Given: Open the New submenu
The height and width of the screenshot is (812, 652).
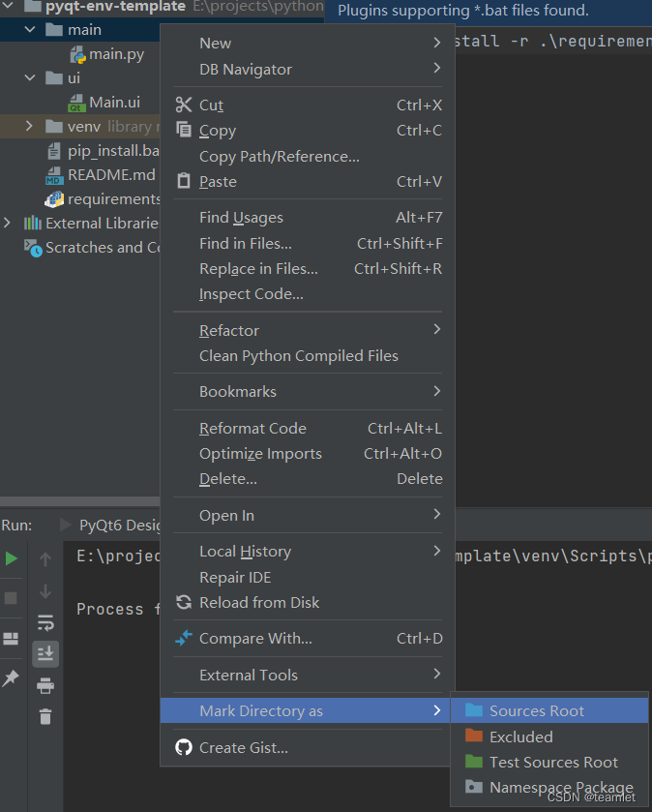Looking at the screenshot, I should pos(308,43).
